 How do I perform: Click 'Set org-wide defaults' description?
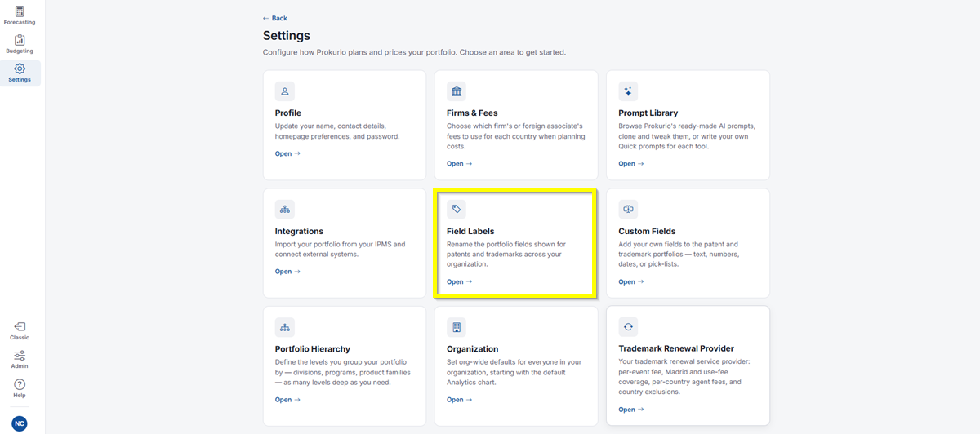tap(514, 372)
